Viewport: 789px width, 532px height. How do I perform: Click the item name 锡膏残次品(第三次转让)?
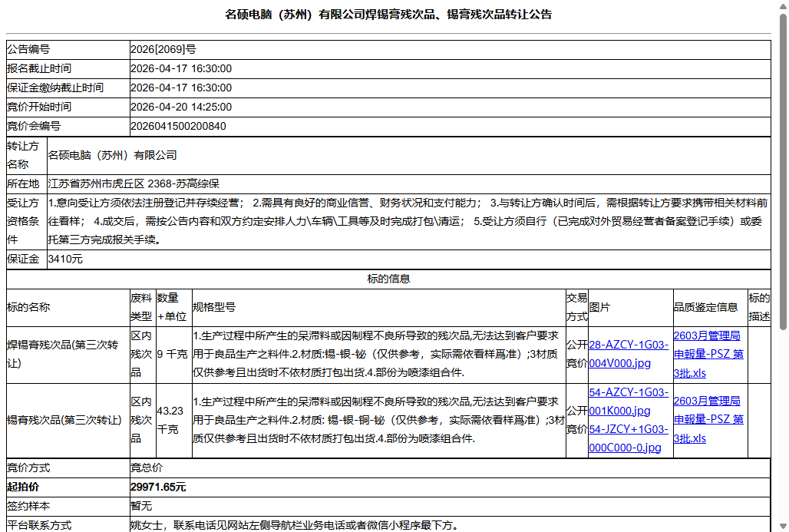pos(64,420)
